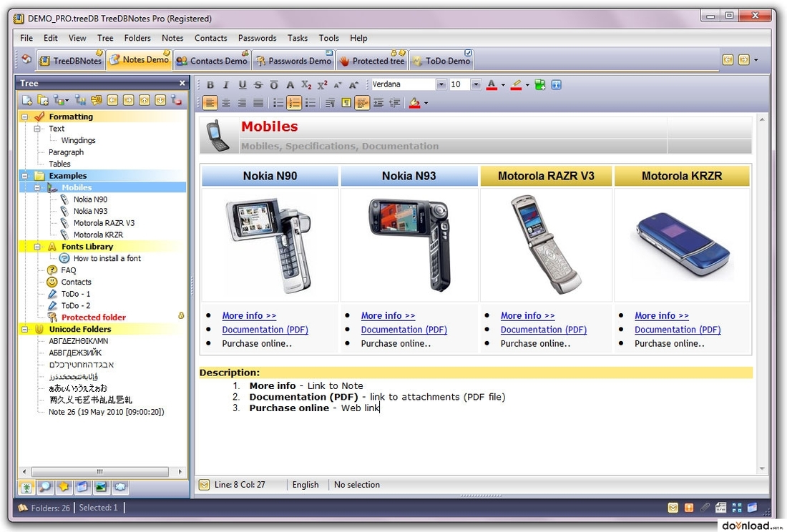
Task: Collapse the Formatting folder
Action: (x=24, y=117)
